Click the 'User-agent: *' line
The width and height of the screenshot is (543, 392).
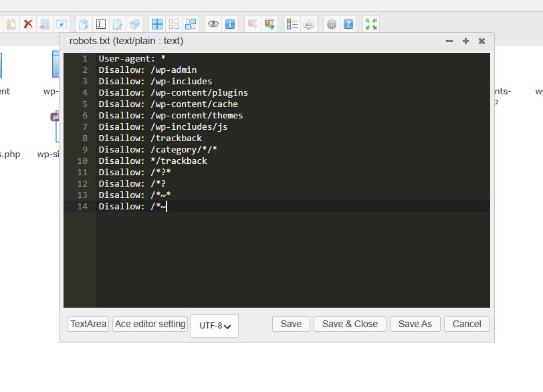pyautogui.click(x=132, y=59)
